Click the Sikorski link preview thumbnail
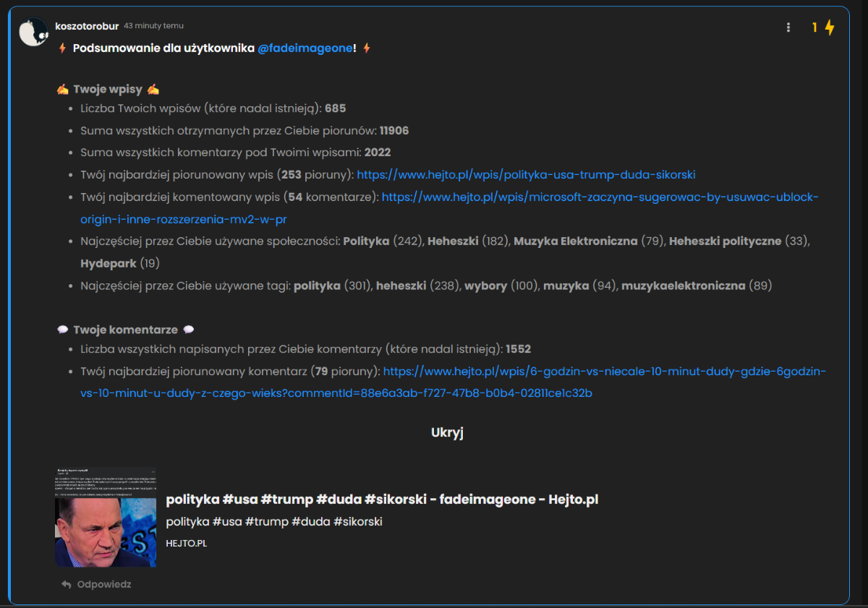The image size is (868, 608). click(106, 517)
